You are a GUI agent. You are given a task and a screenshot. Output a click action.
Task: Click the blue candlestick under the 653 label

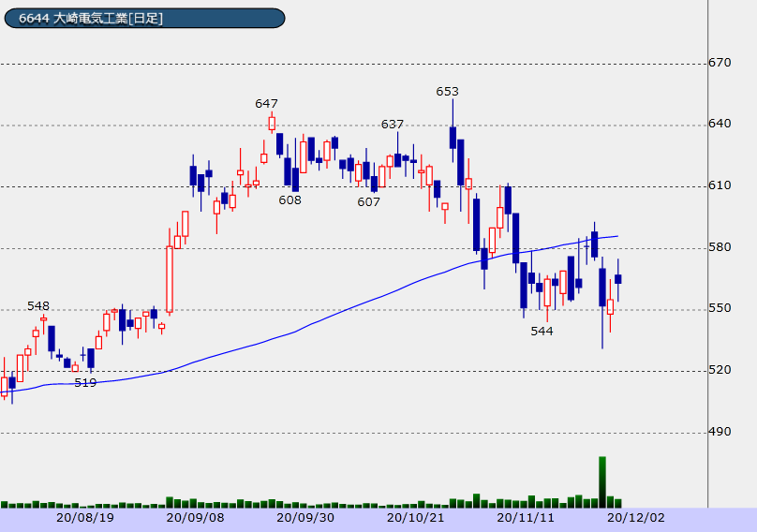[453, 138]
